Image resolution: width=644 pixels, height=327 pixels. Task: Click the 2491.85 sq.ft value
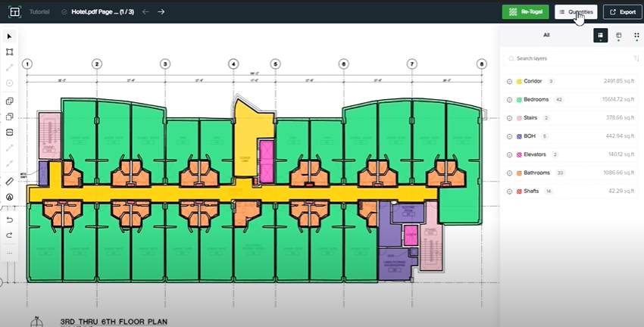coord(619,81)
